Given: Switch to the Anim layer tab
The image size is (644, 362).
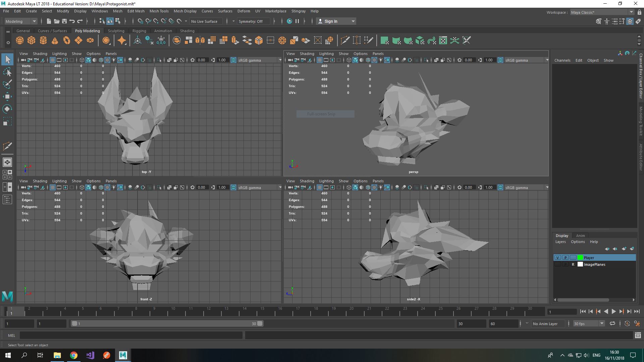Looking at the screenshot, I should (580, 236).
